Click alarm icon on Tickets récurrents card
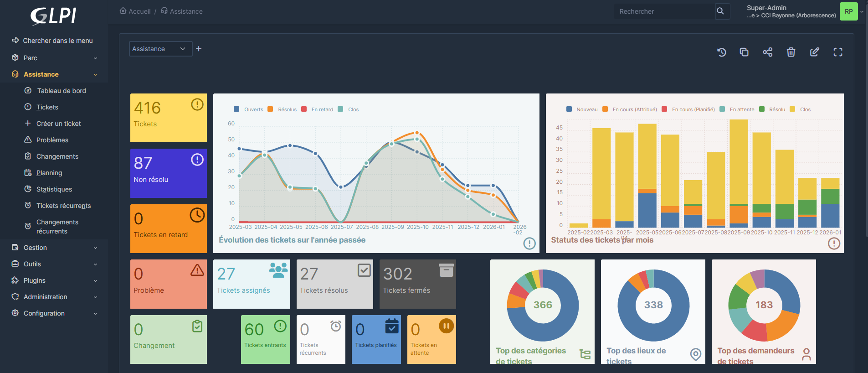This screenshot has width=868, height=373. coord(336,326)
